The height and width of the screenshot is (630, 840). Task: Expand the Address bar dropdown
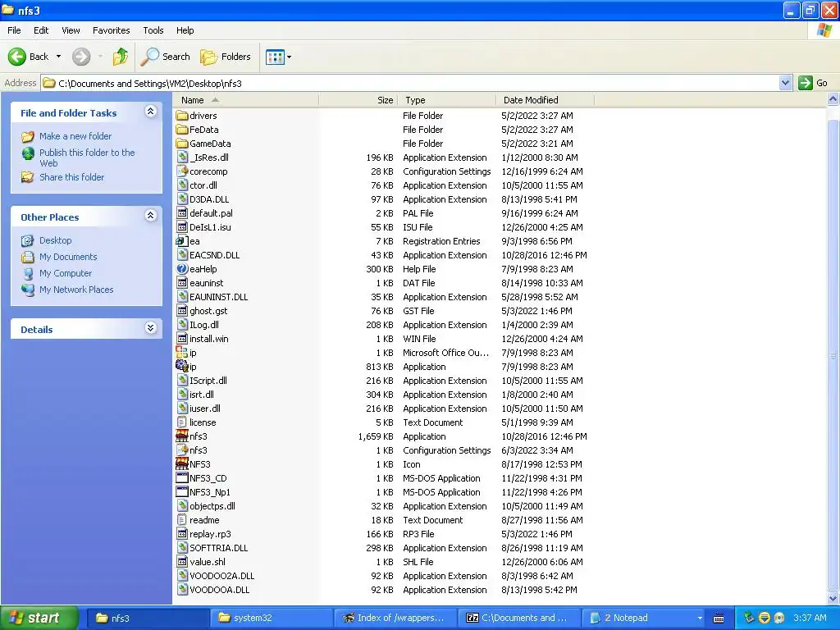pyautogui.click(x=785, y=83)
